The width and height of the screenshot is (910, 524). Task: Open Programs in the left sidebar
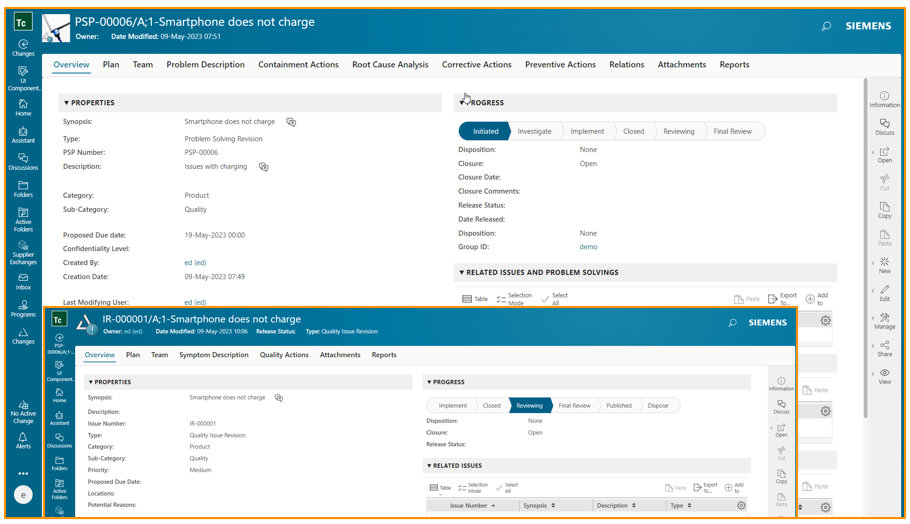(x=23, y=308)
